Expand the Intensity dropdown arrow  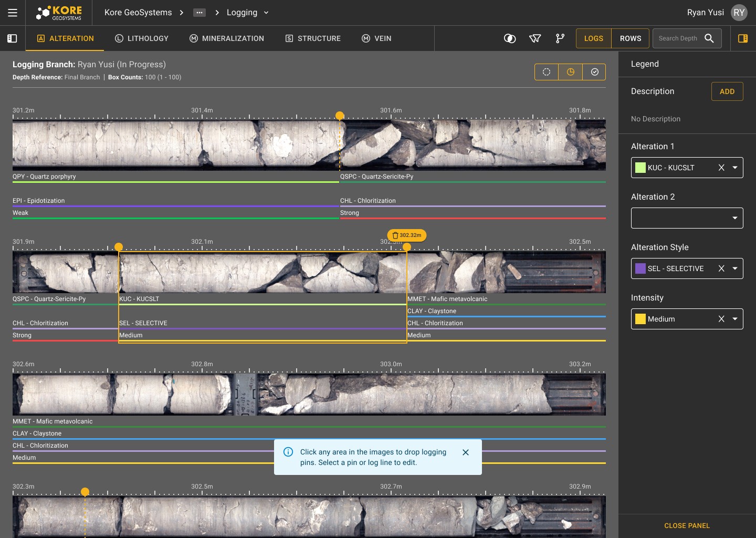coord(735,319)
